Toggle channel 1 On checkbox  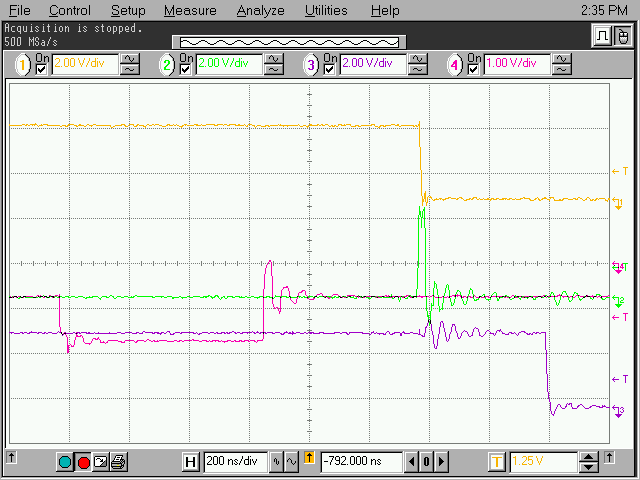point(42,69)
